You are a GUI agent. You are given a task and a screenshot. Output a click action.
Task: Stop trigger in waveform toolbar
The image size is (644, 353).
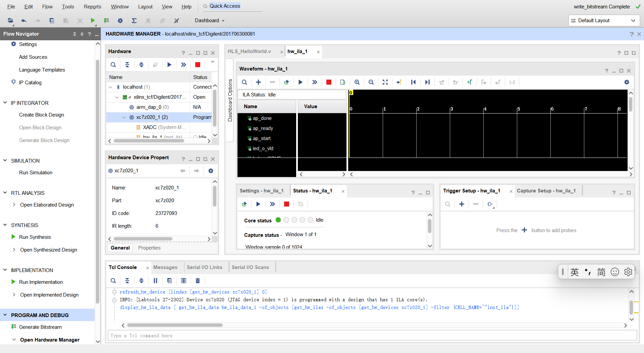click(x=329, y=82)
